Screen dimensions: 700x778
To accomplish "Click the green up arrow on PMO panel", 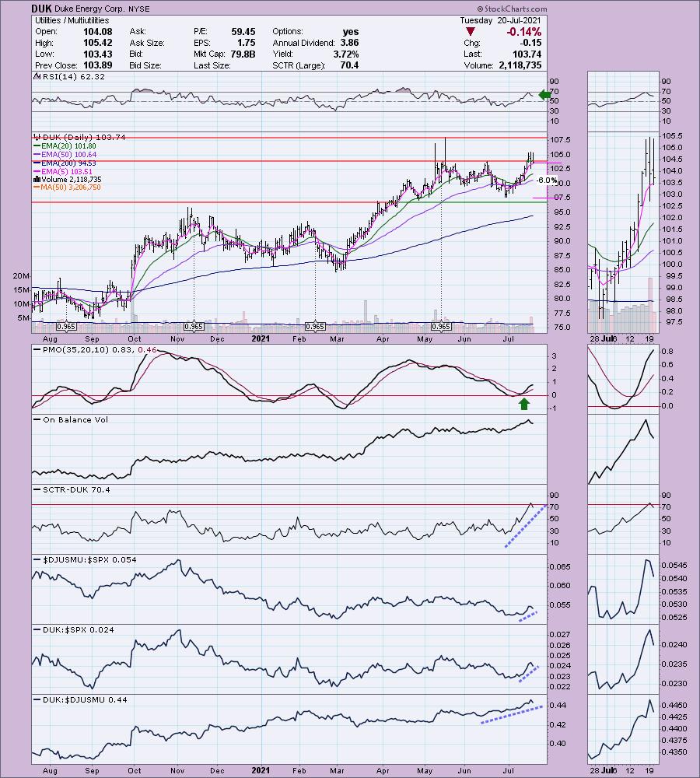I will 524,403.
